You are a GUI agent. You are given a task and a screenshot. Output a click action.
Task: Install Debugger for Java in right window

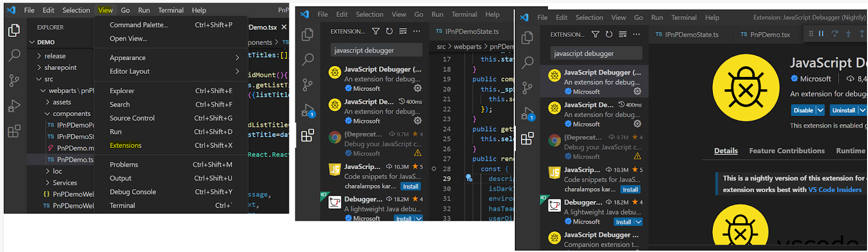(x=624, y=222)
